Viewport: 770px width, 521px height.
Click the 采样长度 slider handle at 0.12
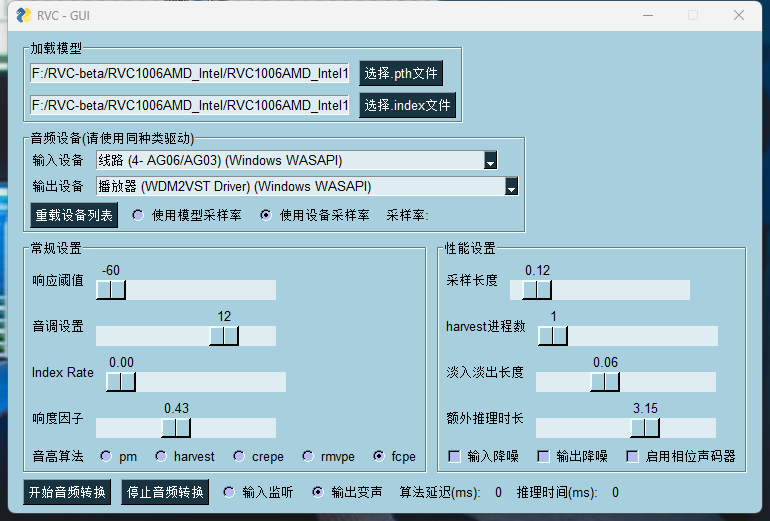pyautogui.click(x=537, y=290)
